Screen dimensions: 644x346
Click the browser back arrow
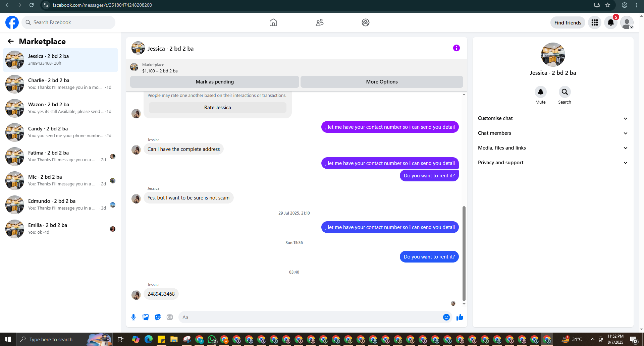7,5
